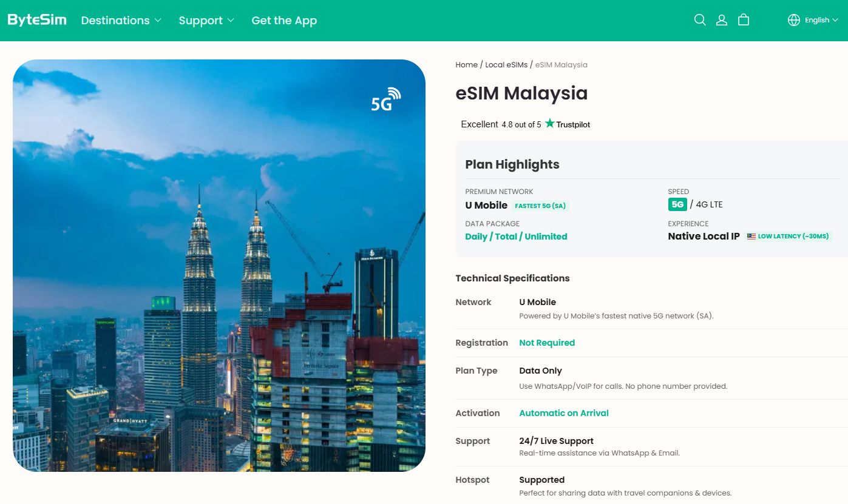Click the Malaysia flag icon

751,237
